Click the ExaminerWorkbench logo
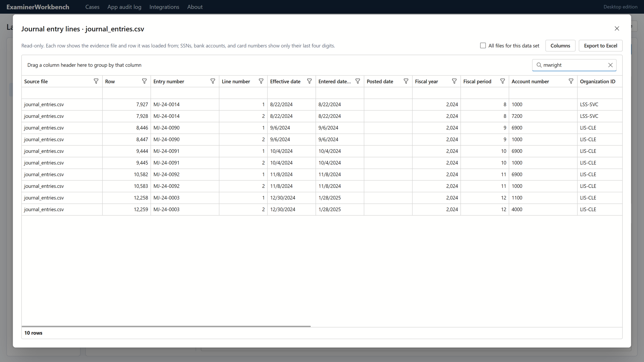 (x=38, y=7)
